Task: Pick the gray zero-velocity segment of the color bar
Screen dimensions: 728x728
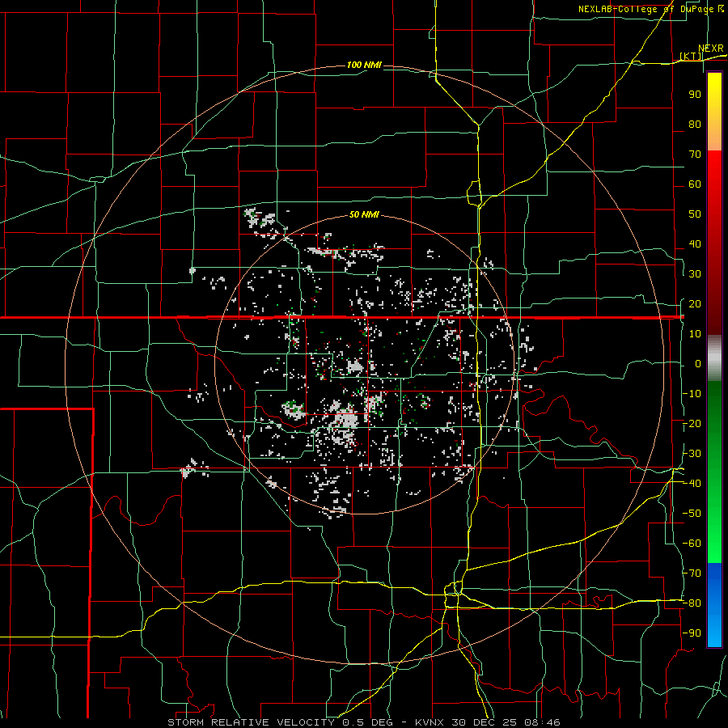Action: (x=714, y=358)
